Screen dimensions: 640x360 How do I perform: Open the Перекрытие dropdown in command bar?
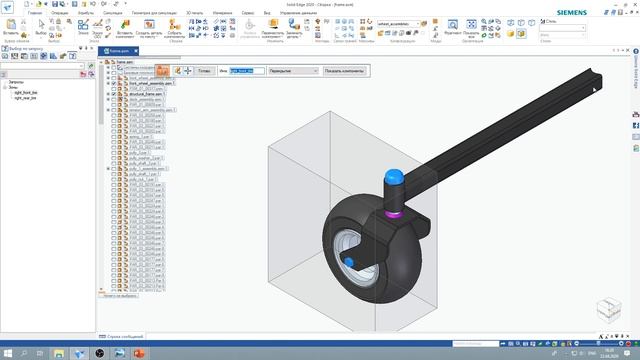click(x=293, y=71)
